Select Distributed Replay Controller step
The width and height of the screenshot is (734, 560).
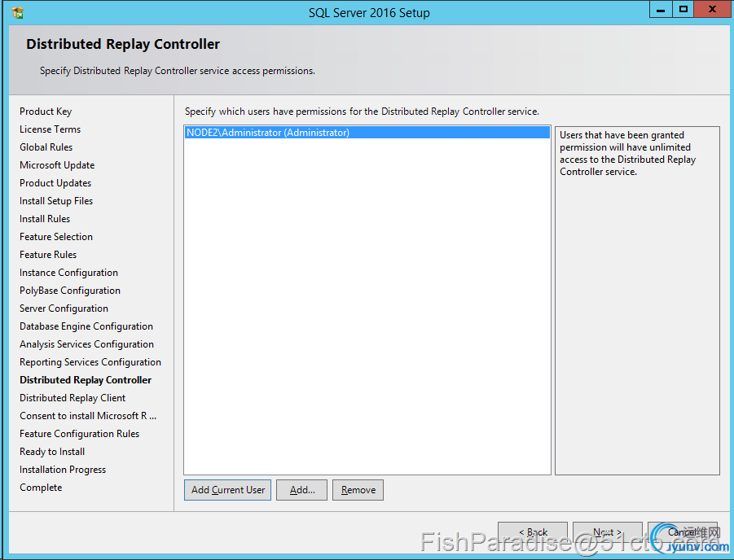click(86, 380)
